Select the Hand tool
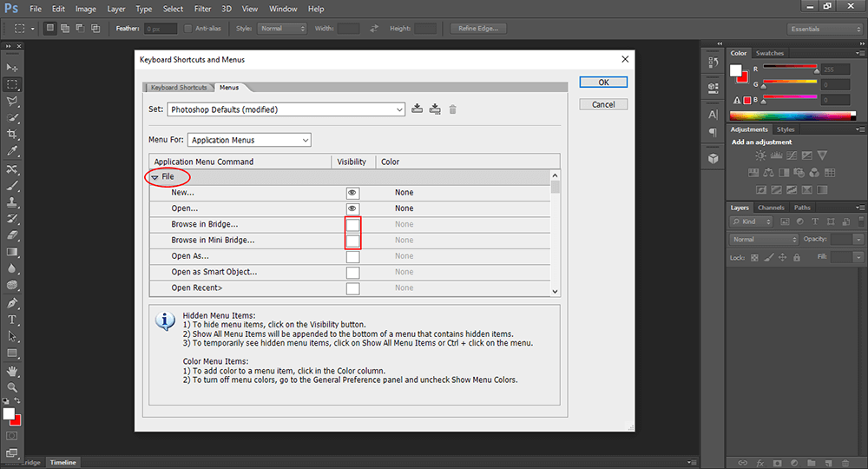The image size is (868, 469). click(x=11, y=371)
